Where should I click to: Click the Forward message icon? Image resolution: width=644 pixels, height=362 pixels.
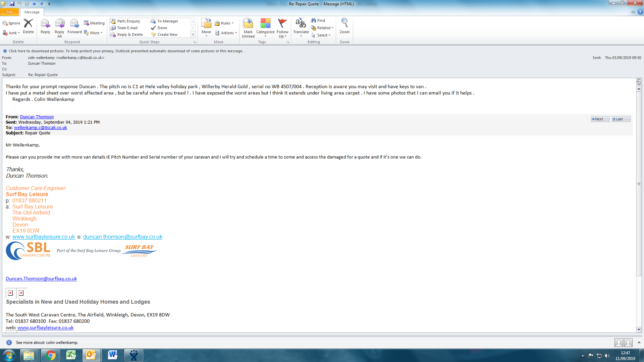pos(74,26)
